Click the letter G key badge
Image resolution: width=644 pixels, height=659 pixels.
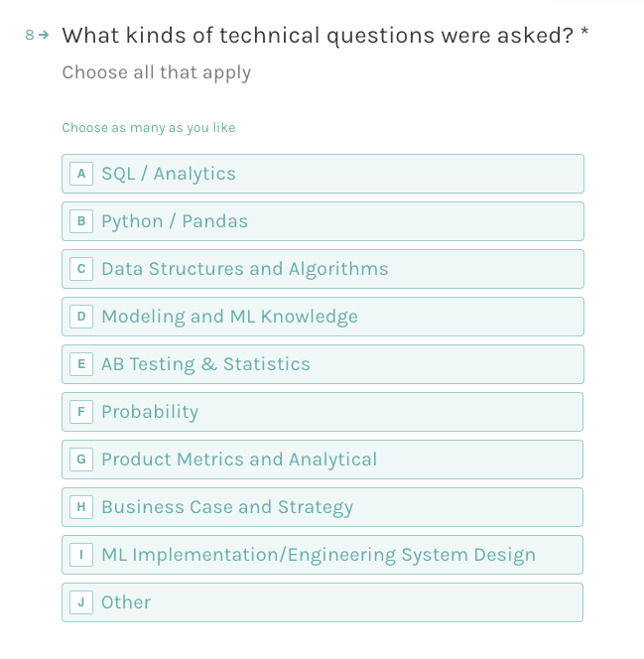point(81,460)
